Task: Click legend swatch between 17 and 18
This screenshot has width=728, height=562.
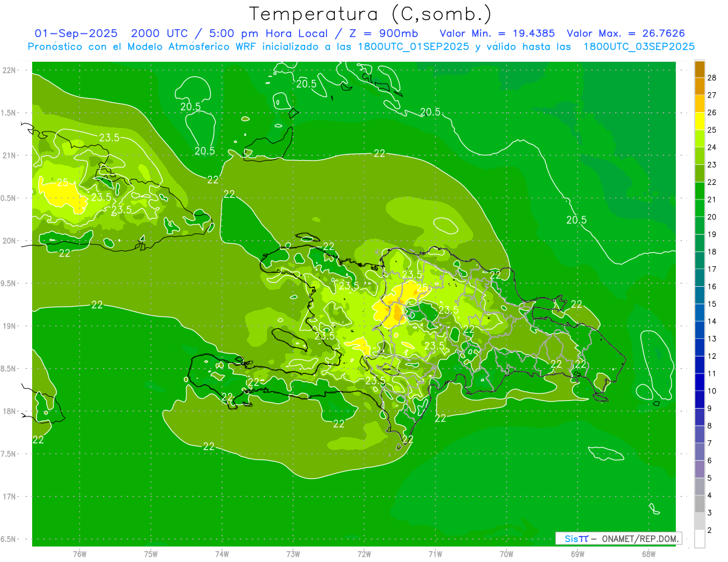Action: coord(700,261)
